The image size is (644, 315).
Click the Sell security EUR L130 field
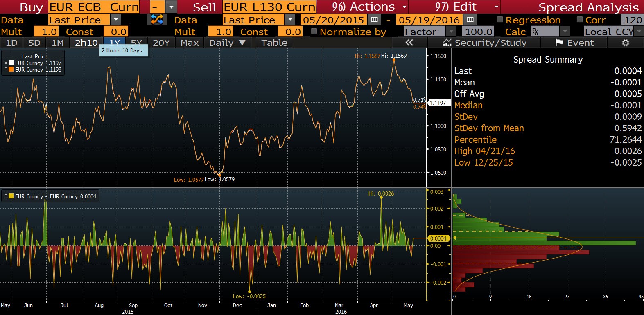(x=269, y=7)
